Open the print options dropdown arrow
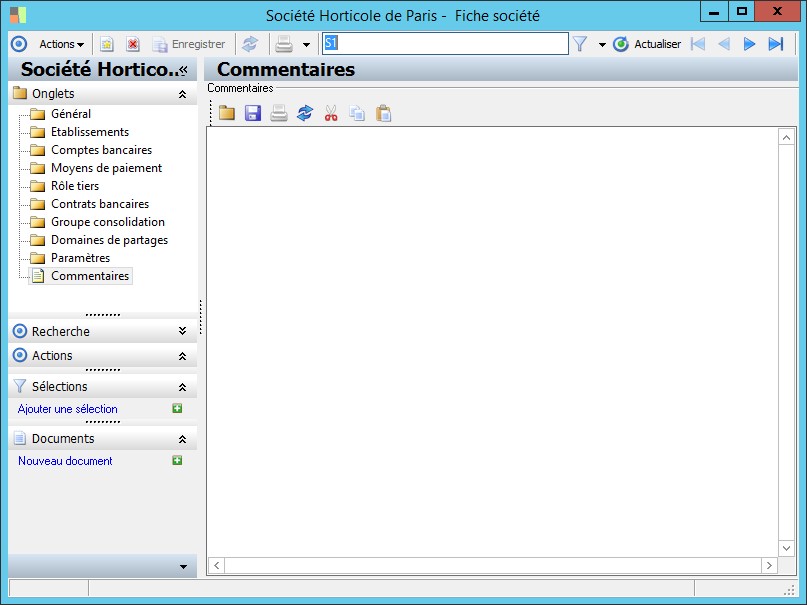Image resolution: width=807 pixels, height=605 pixels. [306, 45]
